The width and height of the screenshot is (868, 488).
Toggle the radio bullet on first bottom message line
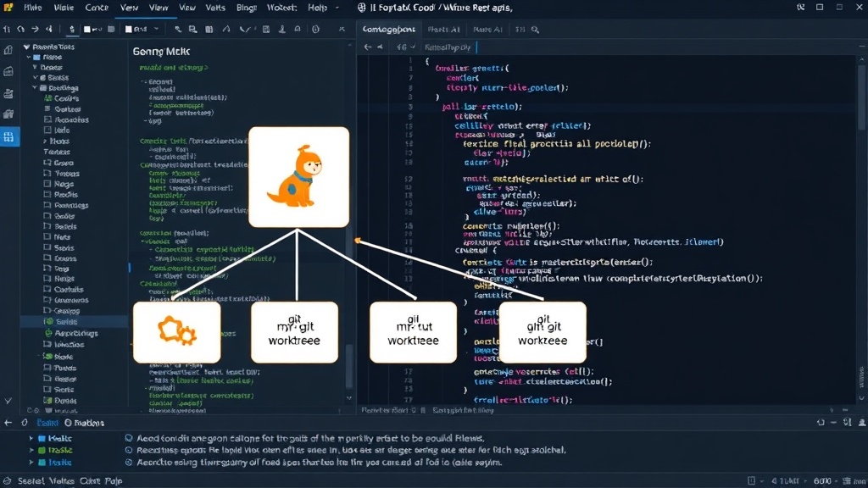pyautogui.click(x=129, y=438)
